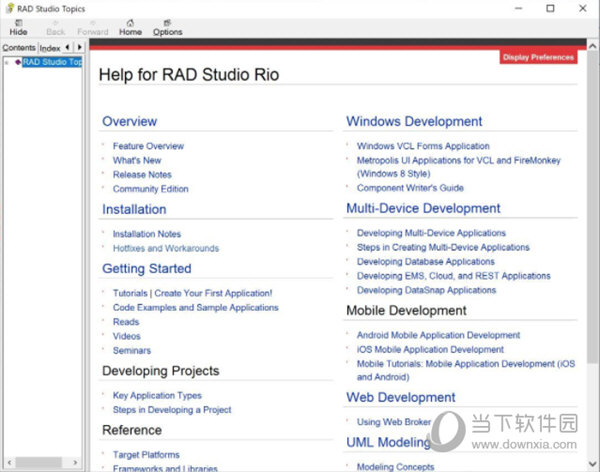Screen dimensions: 600x472
Task: Open Release Notes link
Action: click(x=142, y=175)
